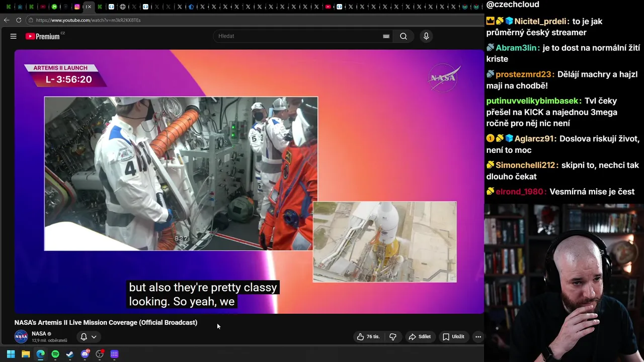This screenshot has width=644, height=362.
Task: Switch to Microsoft Edge in taskbar
Action: pos(40,354)
